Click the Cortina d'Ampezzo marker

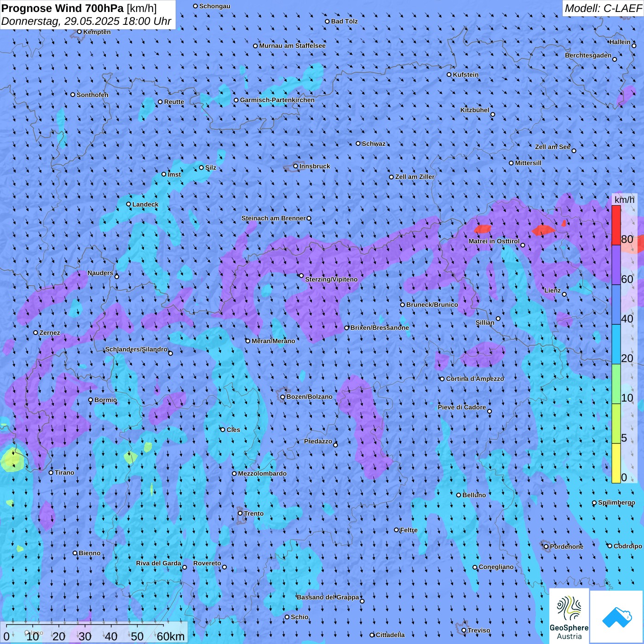click(x=443, y=379)
